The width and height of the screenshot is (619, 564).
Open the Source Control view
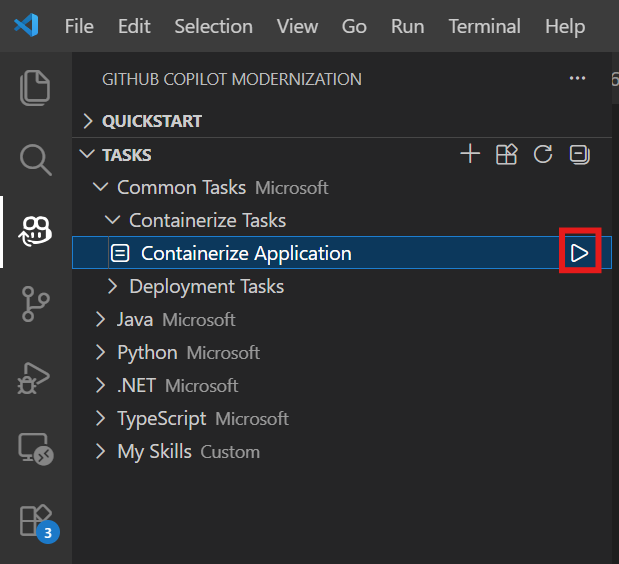35,304
